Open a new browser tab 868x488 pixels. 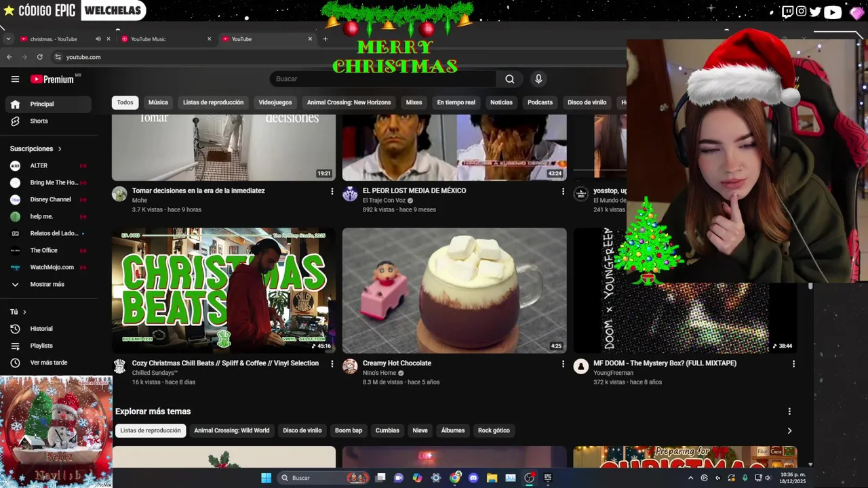325,39
